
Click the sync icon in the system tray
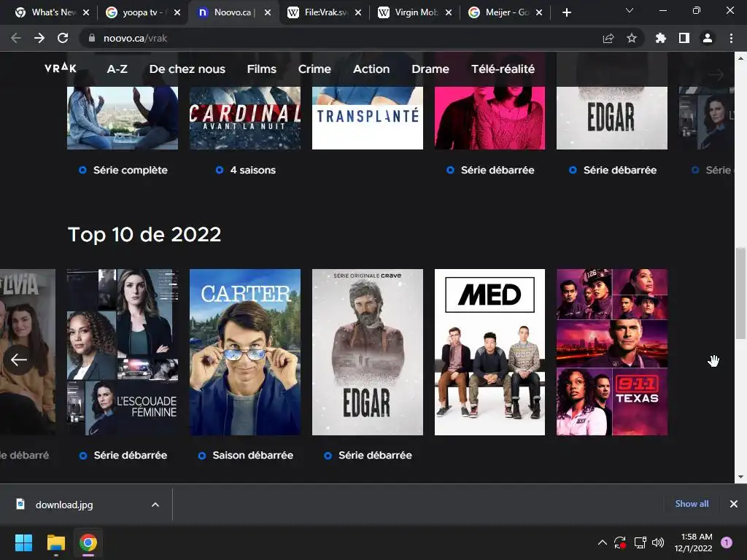[x=620, y=542]
